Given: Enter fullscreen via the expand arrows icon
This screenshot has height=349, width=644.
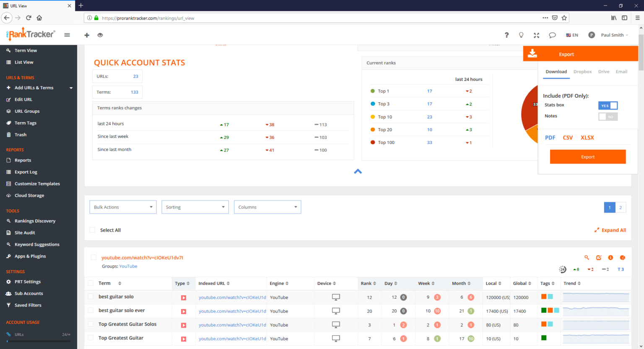Looking at the screenshot, I should 536,35.
